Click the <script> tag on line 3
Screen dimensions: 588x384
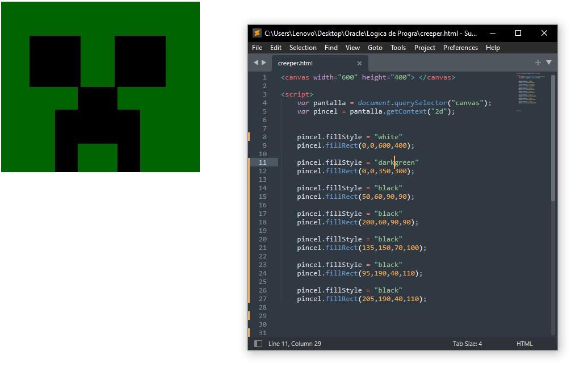[x=297, y=94]
